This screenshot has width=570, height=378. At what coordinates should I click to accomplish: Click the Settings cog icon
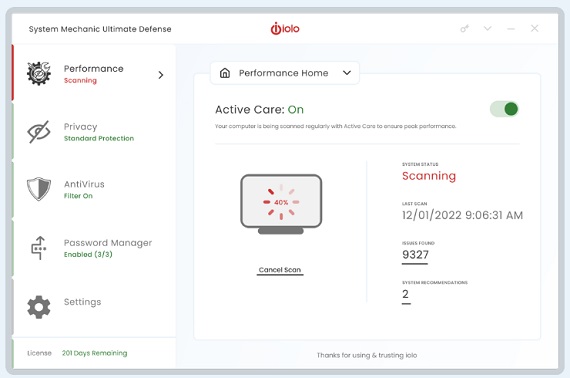[39, 307]
